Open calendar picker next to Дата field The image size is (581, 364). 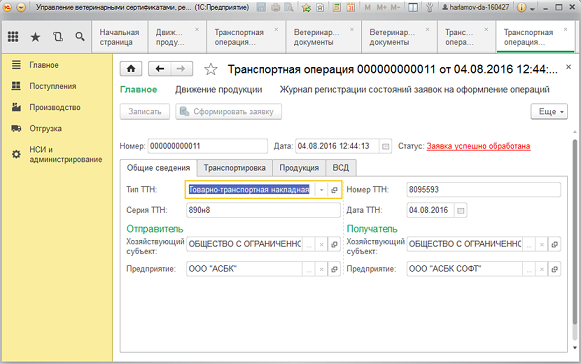pyautogui.click(x=385, y=146)
